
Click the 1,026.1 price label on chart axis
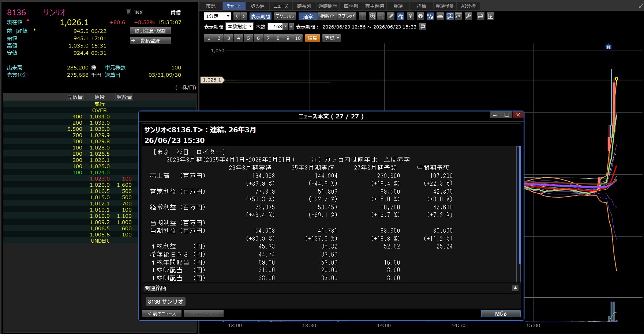pyautogui.click(x=212, y=80)
